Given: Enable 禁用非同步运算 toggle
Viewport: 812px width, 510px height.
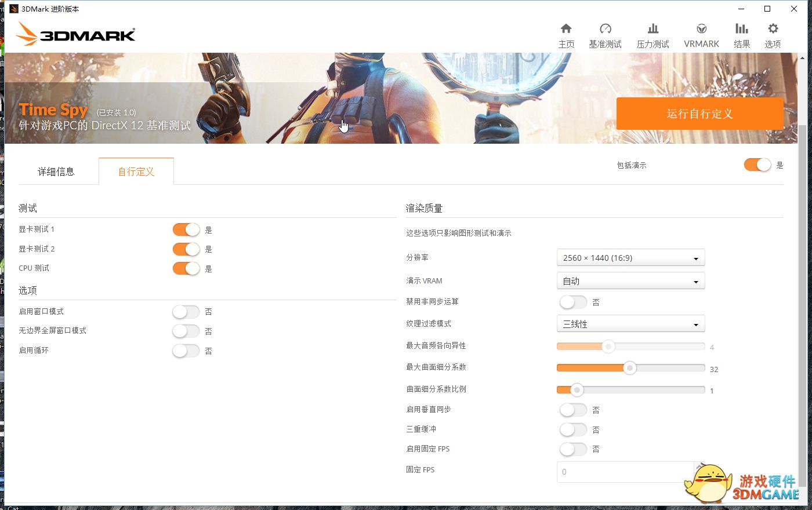Looking at the screenshot, I should tap(574, 302).
